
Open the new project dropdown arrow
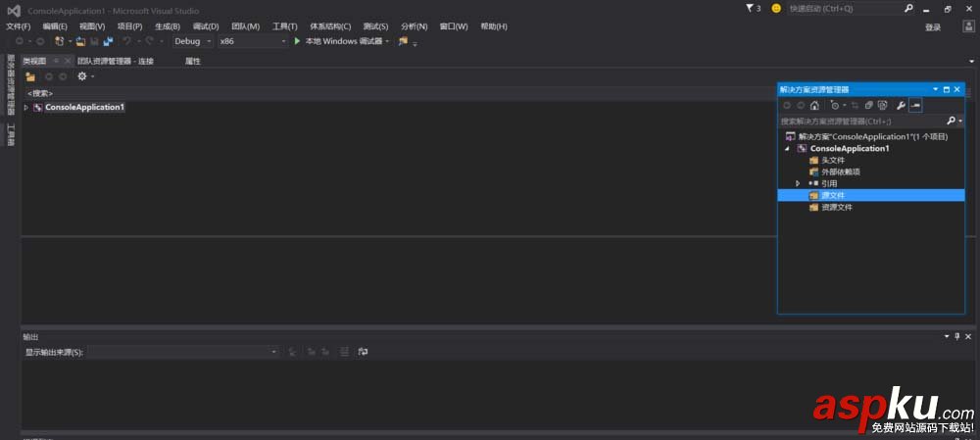point(70,41)
